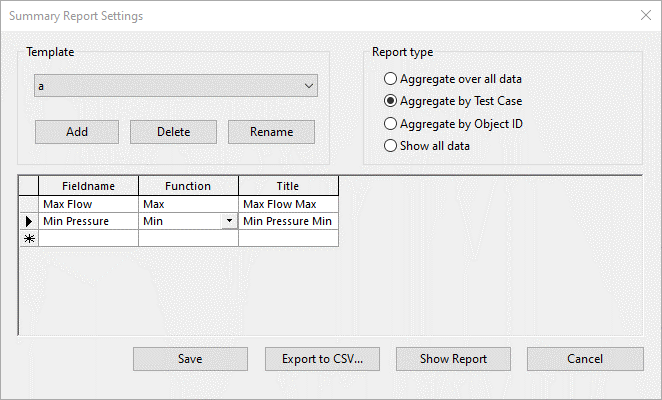
Task: Cancel the Summary Report Settings dialog
Action: coord(585,359)
